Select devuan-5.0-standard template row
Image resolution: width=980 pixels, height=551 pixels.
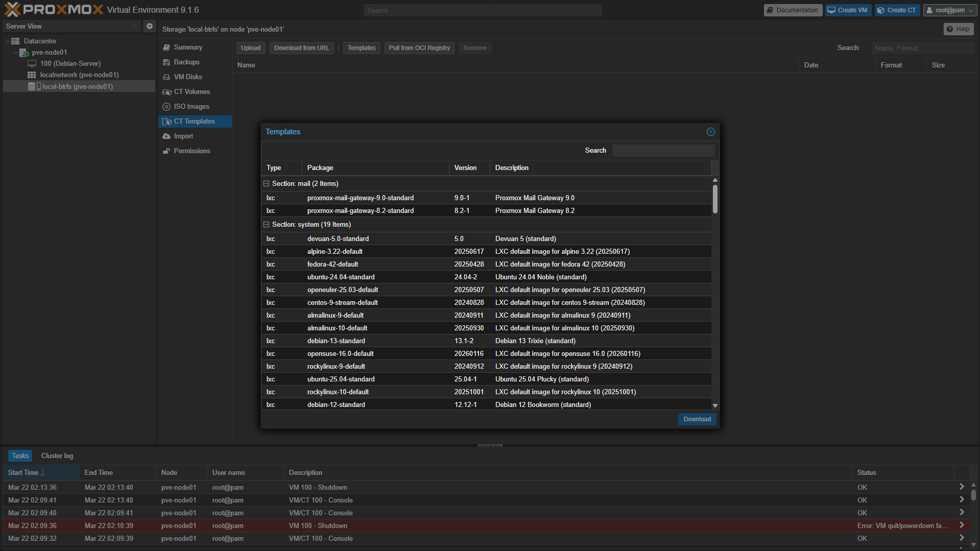pos(486,238)
